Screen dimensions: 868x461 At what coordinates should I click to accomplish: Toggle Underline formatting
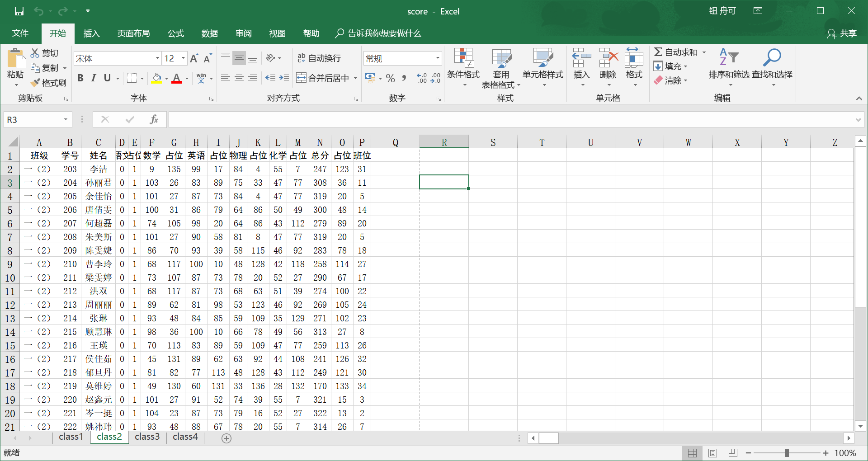tap(107, 78)
